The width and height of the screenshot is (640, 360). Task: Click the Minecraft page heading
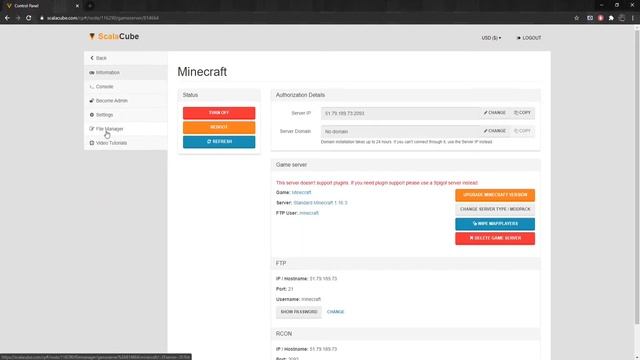click(202, 72)
